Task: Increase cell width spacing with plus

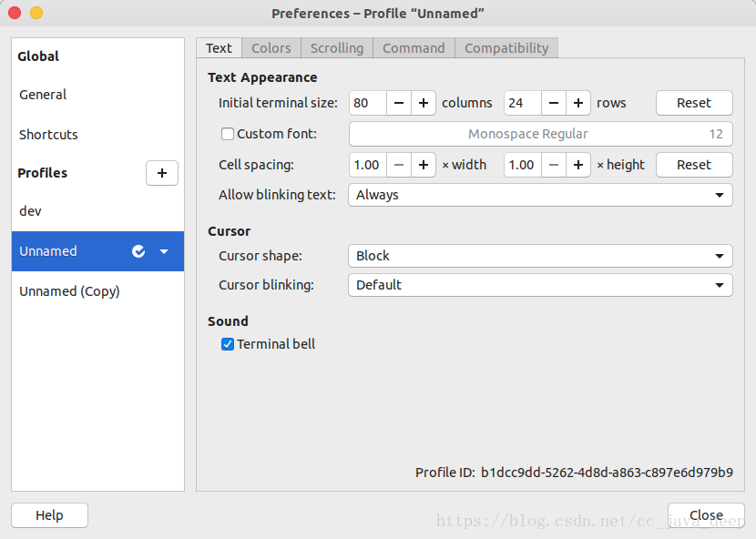Action: click(424, 165)
